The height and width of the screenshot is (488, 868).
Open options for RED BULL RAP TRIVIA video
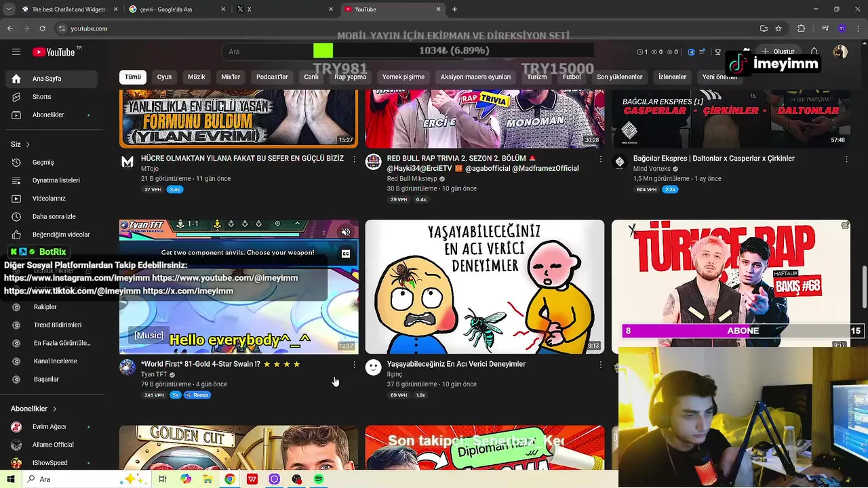(600, 159)
